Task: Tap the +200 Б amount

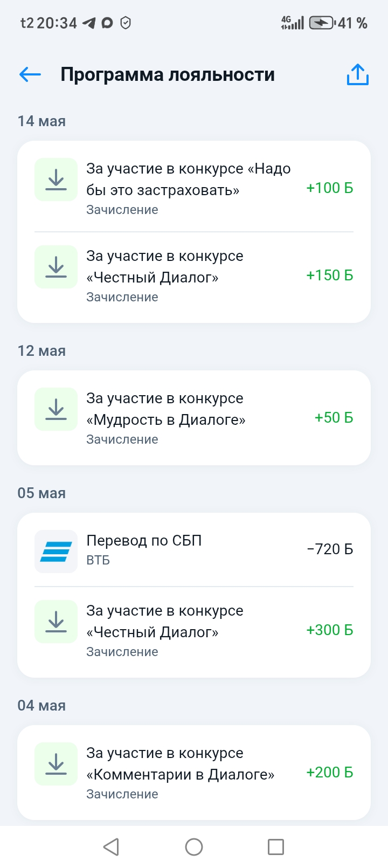Action: tap(330, 773)
